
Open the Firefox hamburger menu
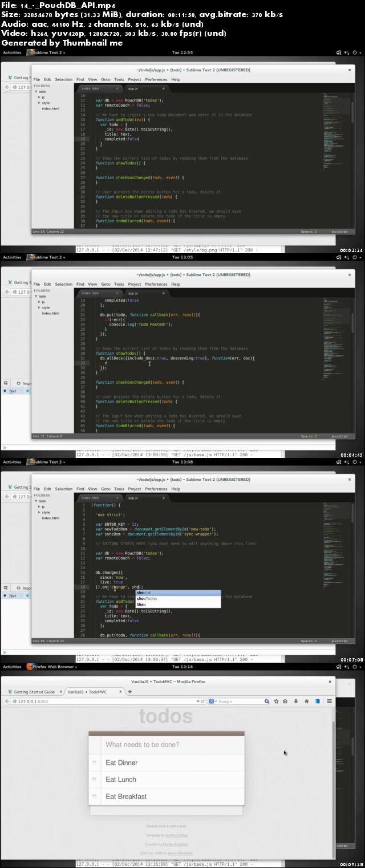[329, 701]
